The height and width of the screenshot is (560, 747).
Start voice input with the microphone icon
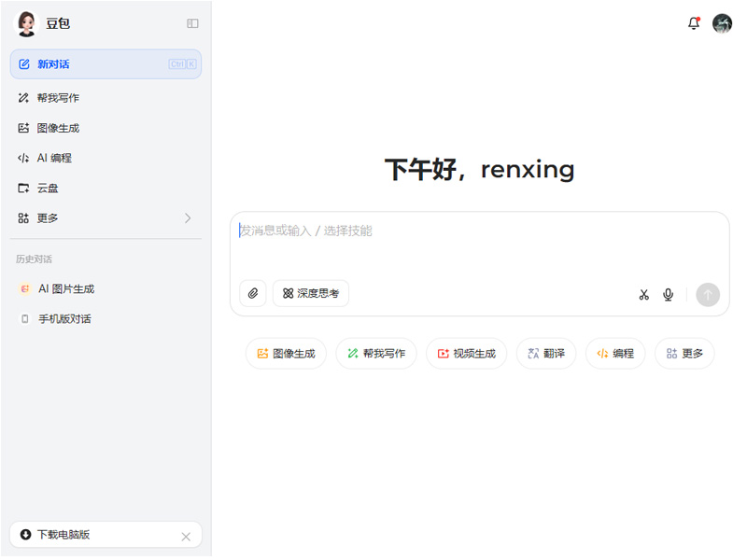point(668,293)
